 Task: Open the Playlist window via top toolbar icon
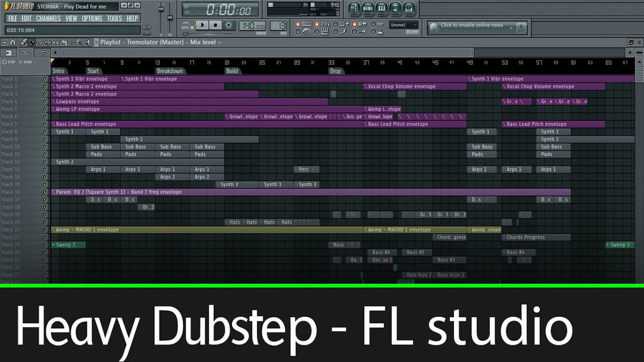(354, 9)
